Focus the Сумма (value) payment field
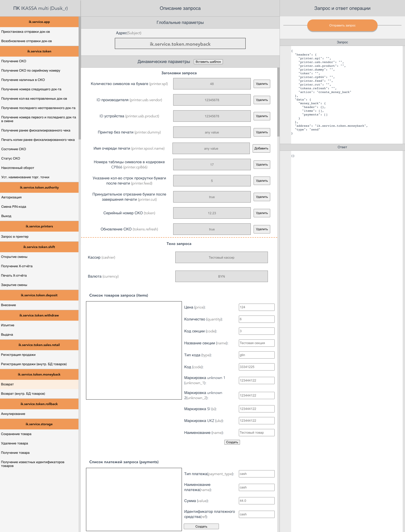405x532 pixels. click(256, 501)
